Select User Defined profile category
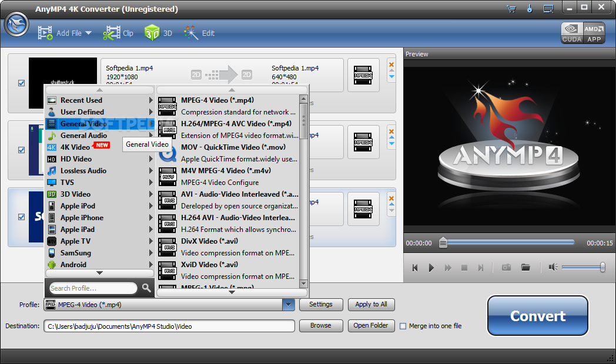The image size is (616, 364). coord(100,112)
